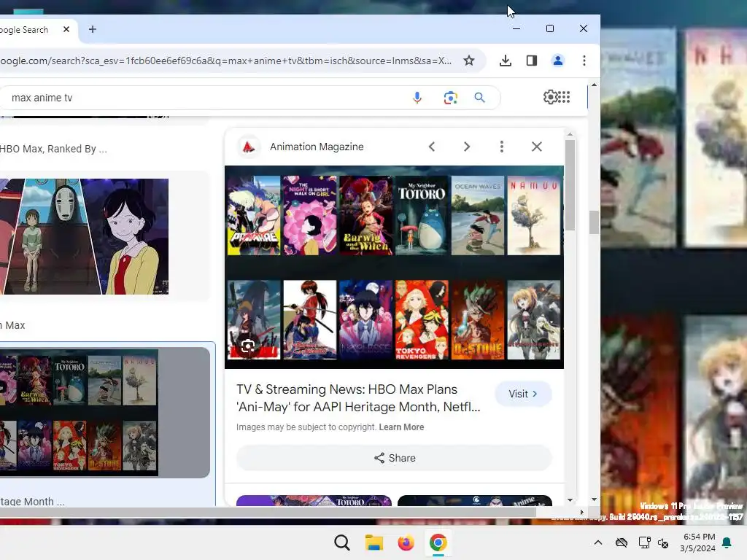Open 'HBO Max, Ranked By ...' result caption
The height and width of the screenshot is (560, 747).
[53, 149]
